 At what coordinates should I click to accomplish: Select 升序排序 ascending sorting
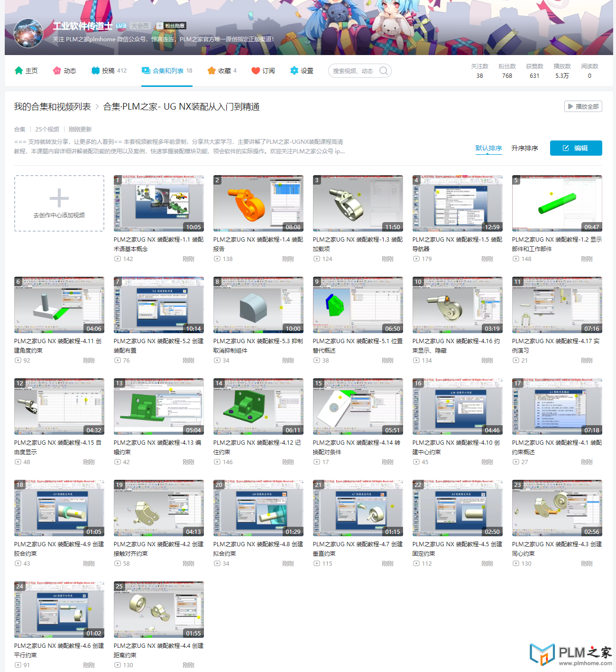524,148
